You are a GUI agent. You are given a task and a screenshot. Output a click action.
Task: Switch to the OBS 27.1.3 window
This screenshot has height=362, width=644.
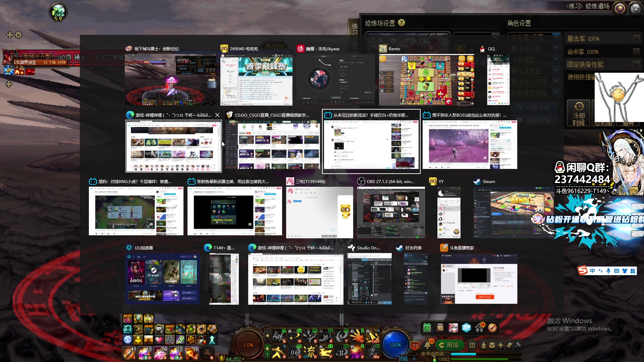tap(391, 213)
